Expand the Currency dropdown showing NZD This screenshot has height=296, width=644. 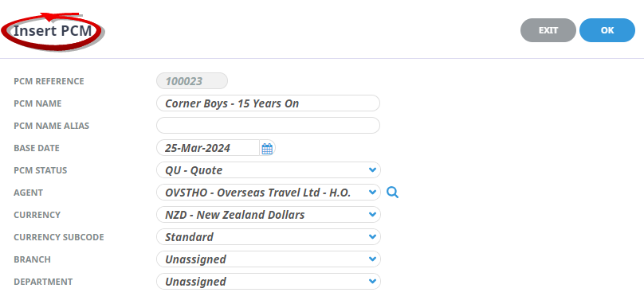268,214
